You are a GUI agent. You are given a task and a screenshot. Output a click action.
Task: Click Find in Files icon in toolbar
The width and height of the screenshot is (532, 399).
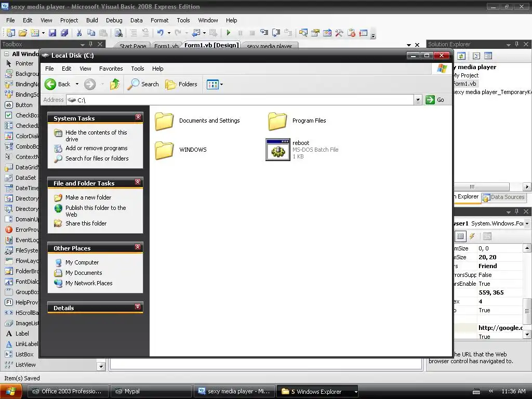[118, 33]
